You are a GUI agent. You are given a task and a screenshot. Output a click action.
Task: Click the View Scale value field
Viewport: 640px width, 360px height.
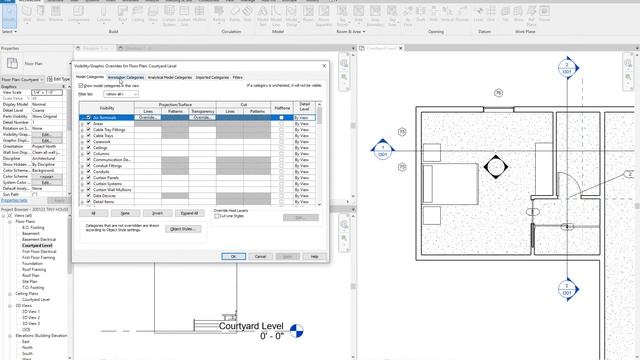[x=47, y=93]
